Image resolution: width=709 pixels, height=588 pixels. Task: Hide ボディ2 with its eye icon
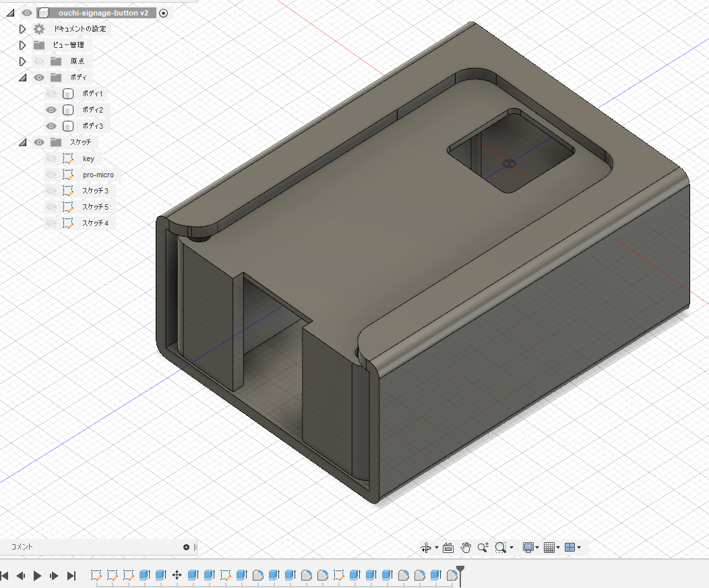51,110
